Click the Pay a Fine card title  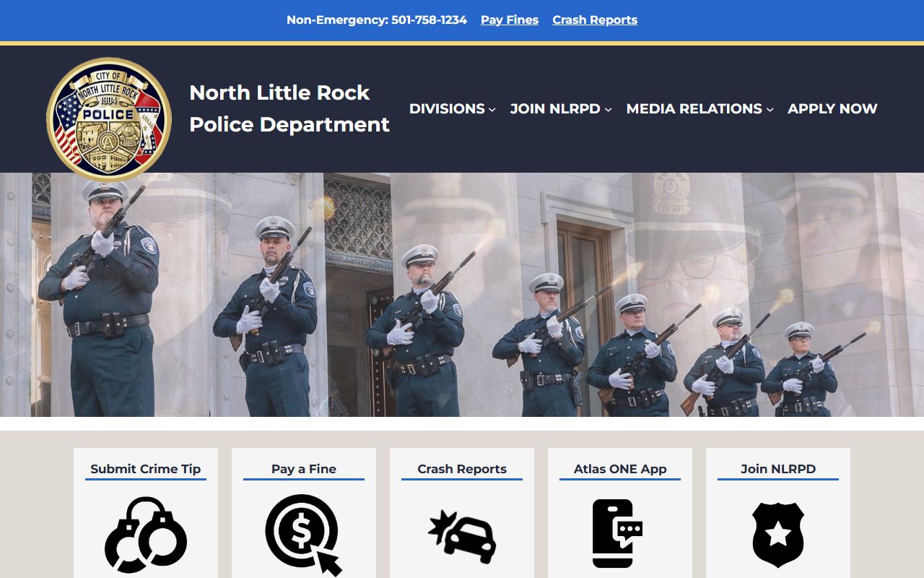coord(304,469)
